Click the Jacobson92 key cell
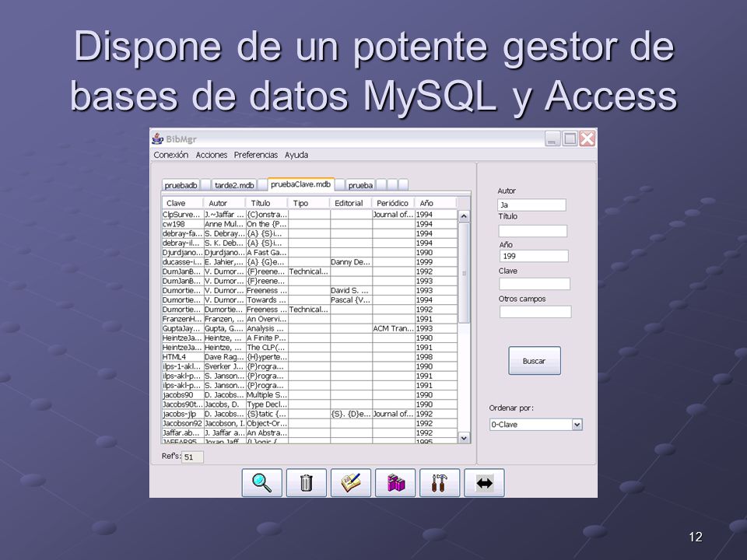This screenshot has height=560, width=747. pyautogui.click(x=183, y=423)
